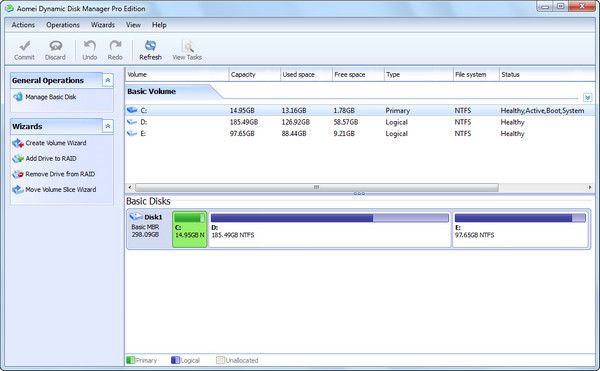Click the Move Volume Slice Wizard icon

18,189
